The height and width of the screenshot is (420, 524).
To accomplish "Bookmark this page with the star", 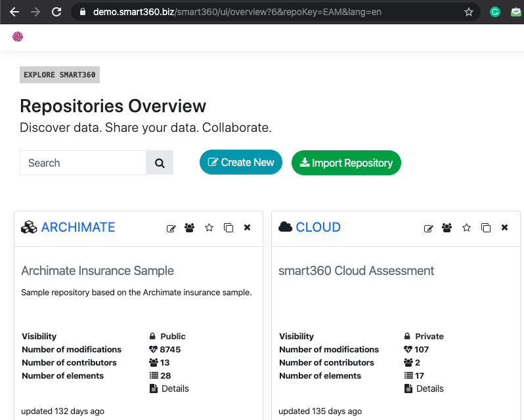I will tap(469, 12).
